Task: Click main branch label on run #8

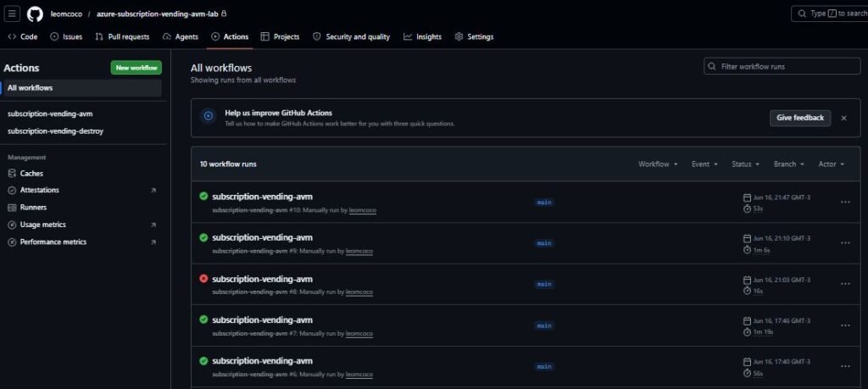Action: 544,285
